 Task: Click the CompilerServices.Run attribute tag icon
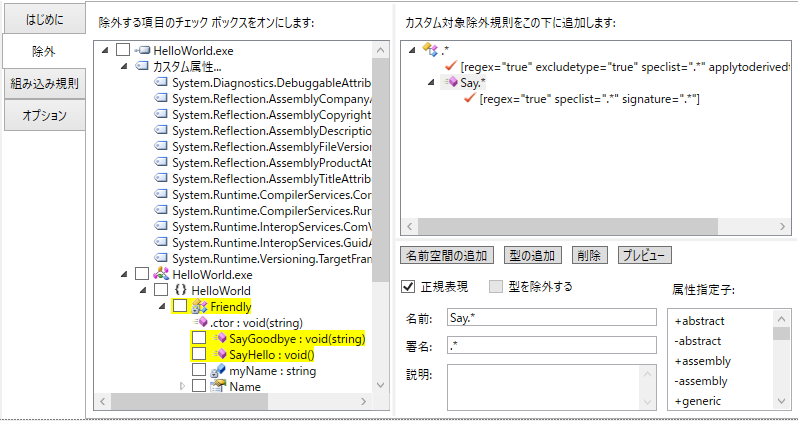point(161,210)
